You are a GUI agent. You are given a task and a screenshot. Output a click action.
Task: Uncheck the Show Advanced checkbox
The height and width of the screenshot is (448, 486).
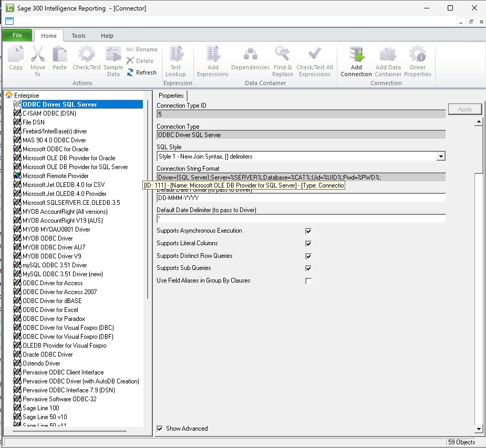pos(160,429)
